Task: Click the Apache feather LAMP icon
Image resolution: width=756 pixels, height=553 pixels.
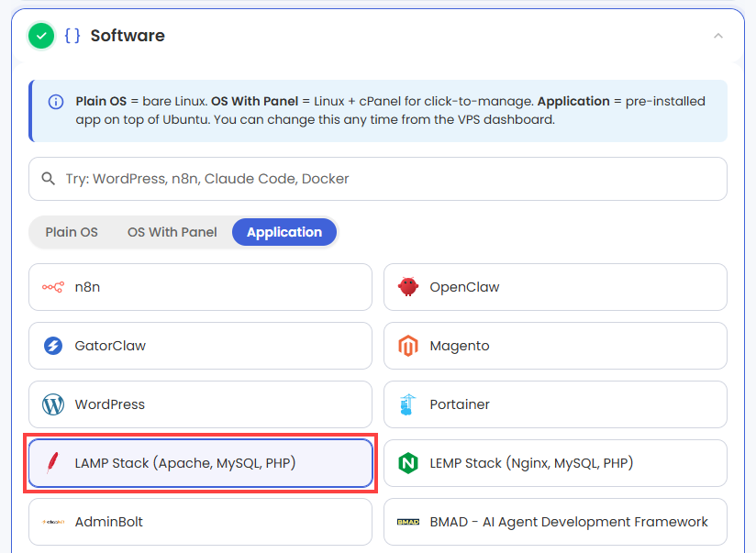Action: click(52, 463)
